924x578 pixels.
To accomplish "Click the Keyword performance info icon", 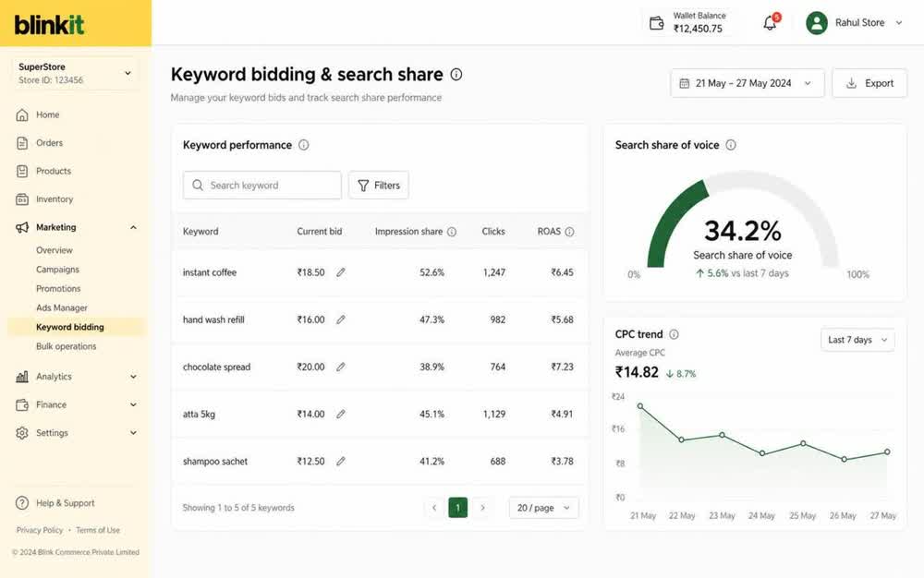I will click(x=303, y=145).
